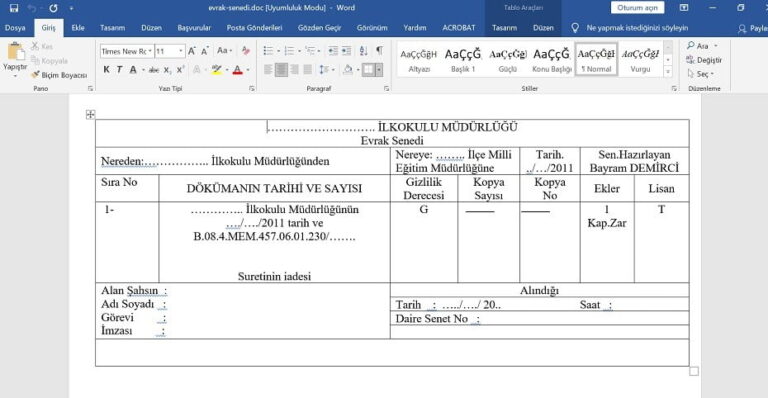Viewport: 768px width, 398px height.
Task: Open the Paragraf dialog launcher
Action: point(386,89)
